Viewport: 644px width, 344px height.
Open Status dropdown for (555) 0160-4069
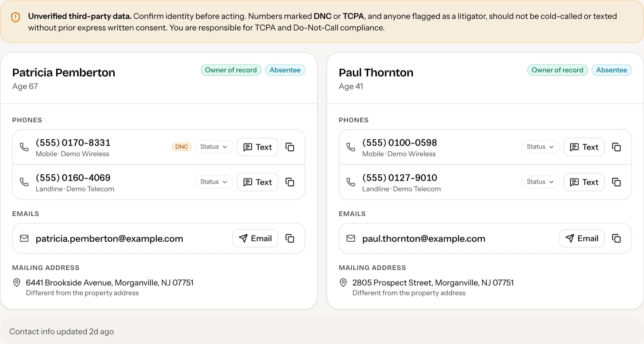[214, 182]
